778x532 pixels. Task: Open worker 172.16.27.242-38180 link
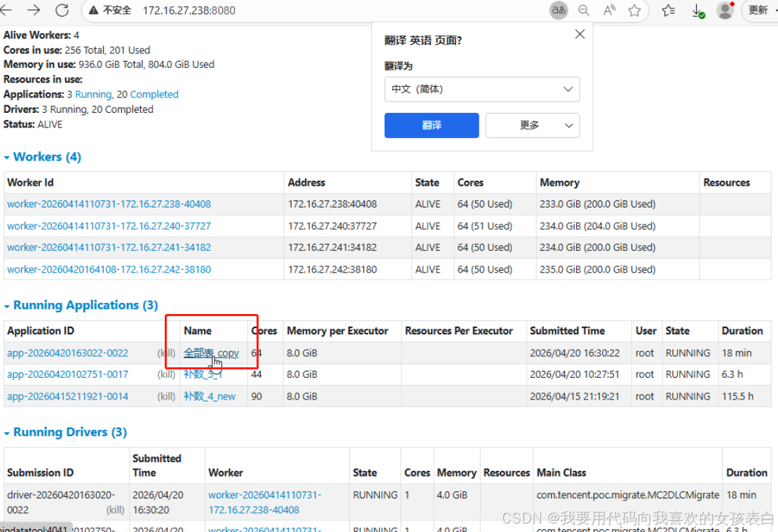pyautogui.click(x=109, y=269)
